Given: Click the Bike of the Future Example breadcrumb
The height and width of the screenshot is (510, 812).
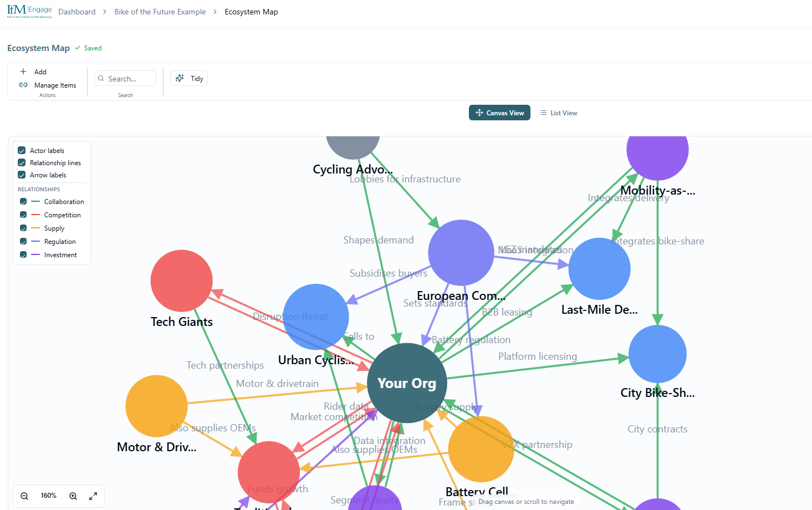Looking at the screenshot, I should (x=160, y=11).
